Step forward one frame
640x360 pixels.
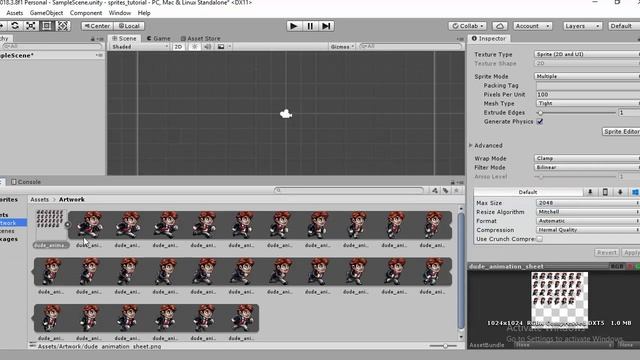(326, 26)
